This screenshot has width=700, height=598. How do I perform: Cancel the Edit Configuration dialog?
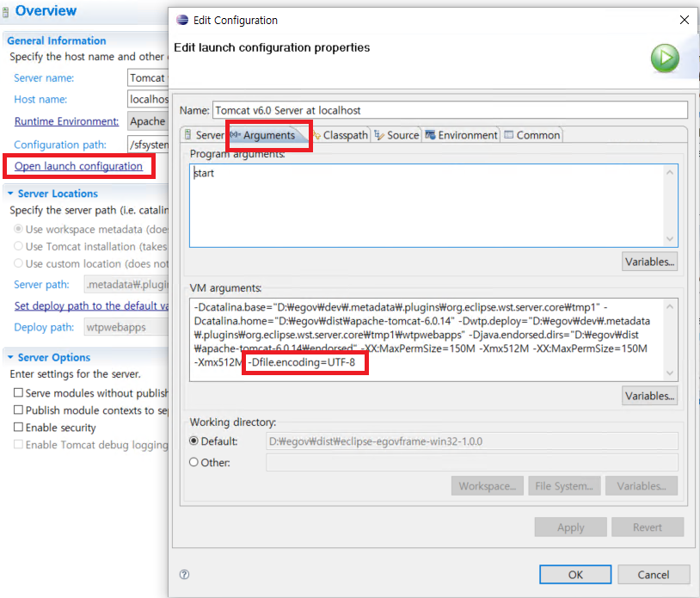click(x=653, y=574)
